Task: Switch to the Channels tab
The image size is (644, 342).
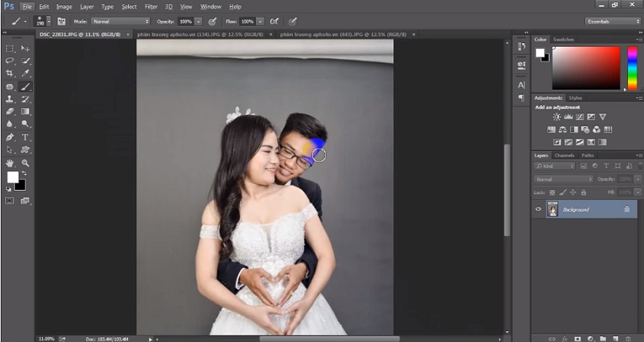Action: pos(564,155)
